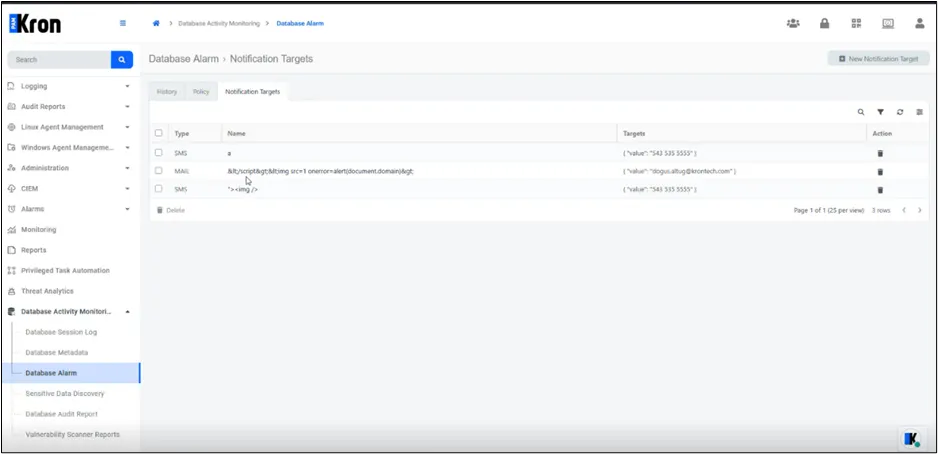This screenshot has height=454, width=938.
Task: Go to next page arrow
Action: click(919, 211)
